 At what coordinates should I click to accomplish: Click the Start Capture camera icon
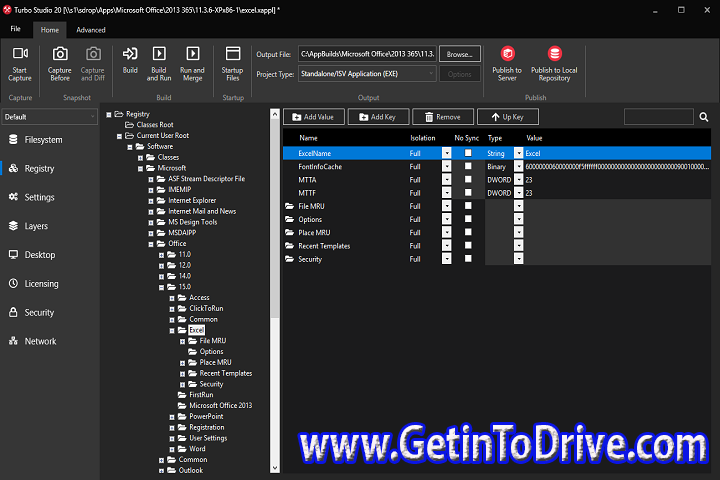coord(20,53)
